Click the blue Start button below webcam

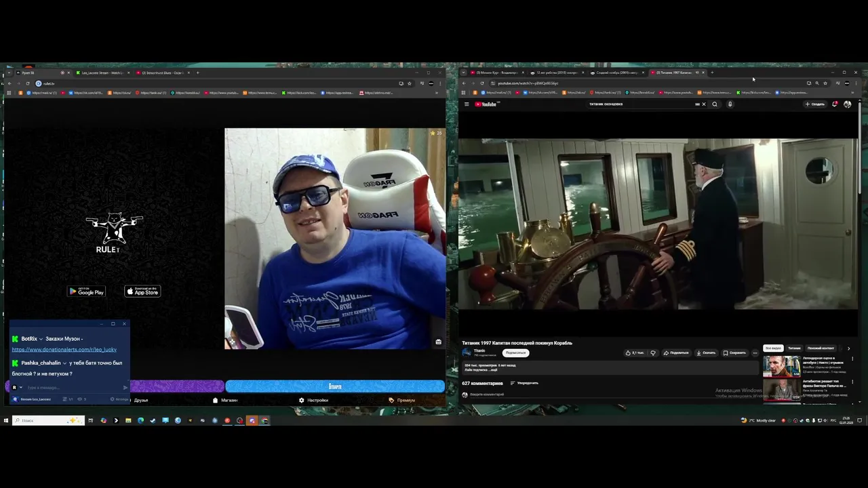tap(335, 386)
